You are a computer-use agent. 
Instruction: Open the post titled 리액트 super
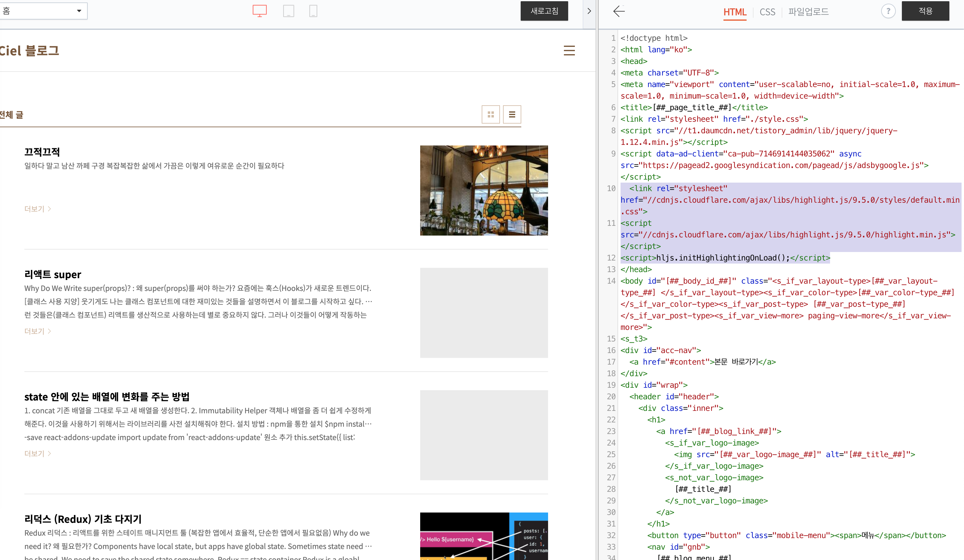click(x=53, y=275)
